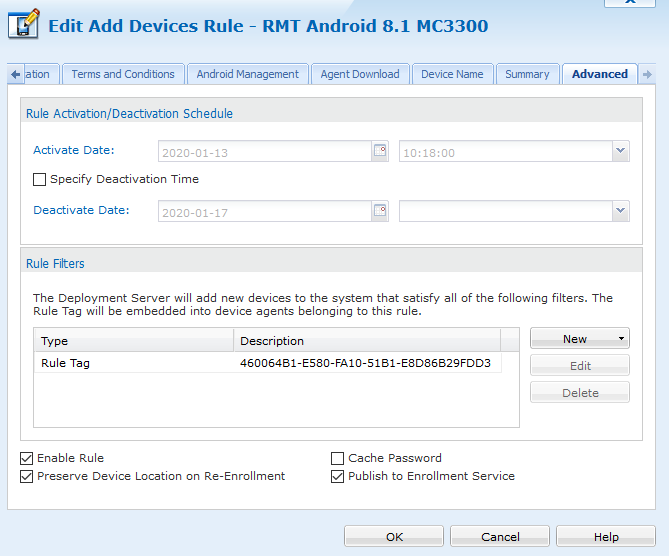This screenshot has width=669, height=556.
Task: Open the New filter dropdown button
Action: (580, 339)
